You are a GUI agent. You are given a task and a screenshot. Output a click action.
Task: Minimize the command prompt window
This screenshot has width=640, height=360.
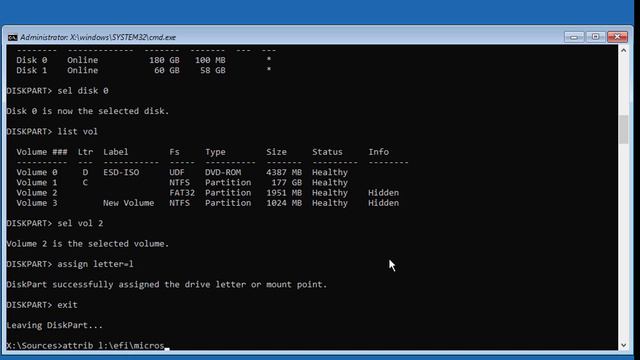coord(573,37)
